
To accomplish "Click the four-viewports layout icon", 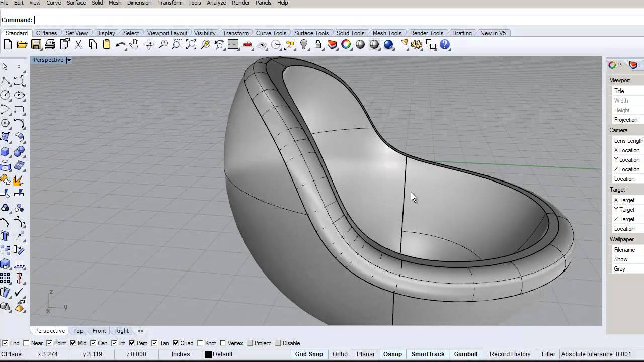I will coord(233,45).
